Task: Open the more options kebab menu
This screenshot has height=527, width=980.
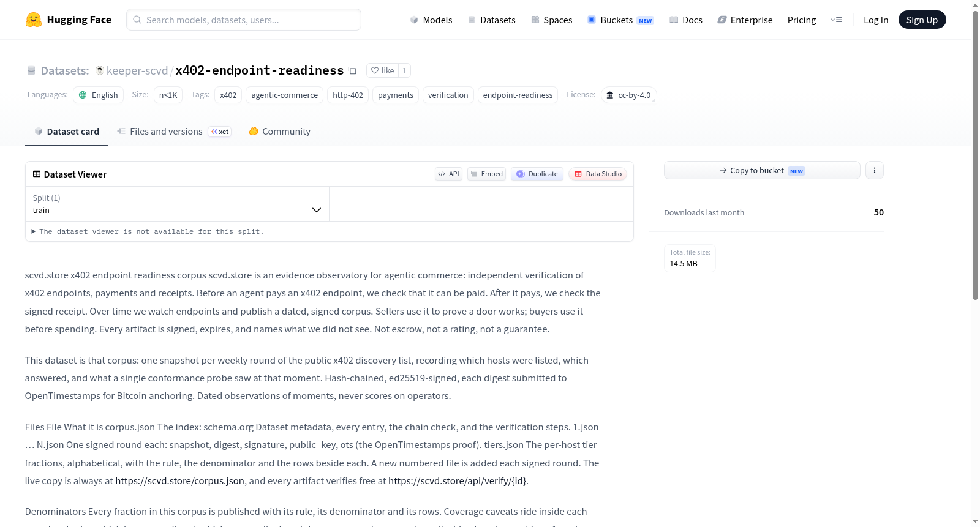Action: coord(875,170)
